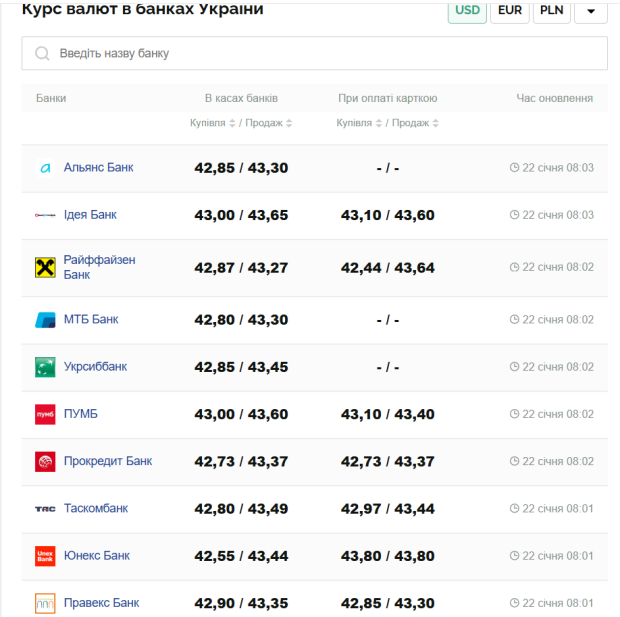
Task: Open the Укрсиббанк name link
Action: pyautogui.click(x=95, y=367)
